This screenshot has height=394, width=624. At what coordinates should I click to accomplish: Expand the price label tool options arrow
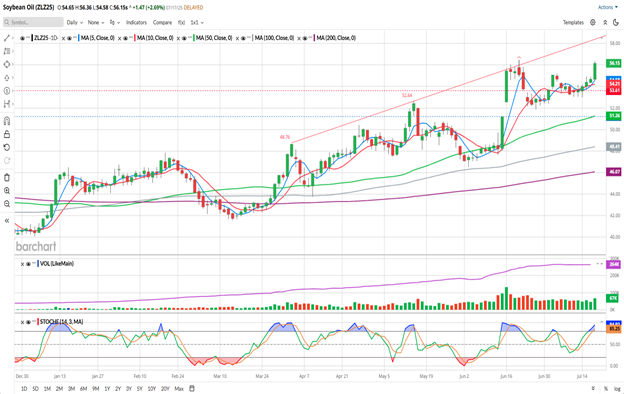[x=13, y=91]
